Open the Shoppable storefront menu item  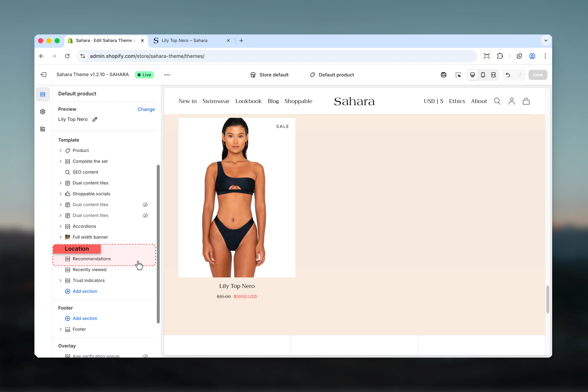[x=298, y=101]
